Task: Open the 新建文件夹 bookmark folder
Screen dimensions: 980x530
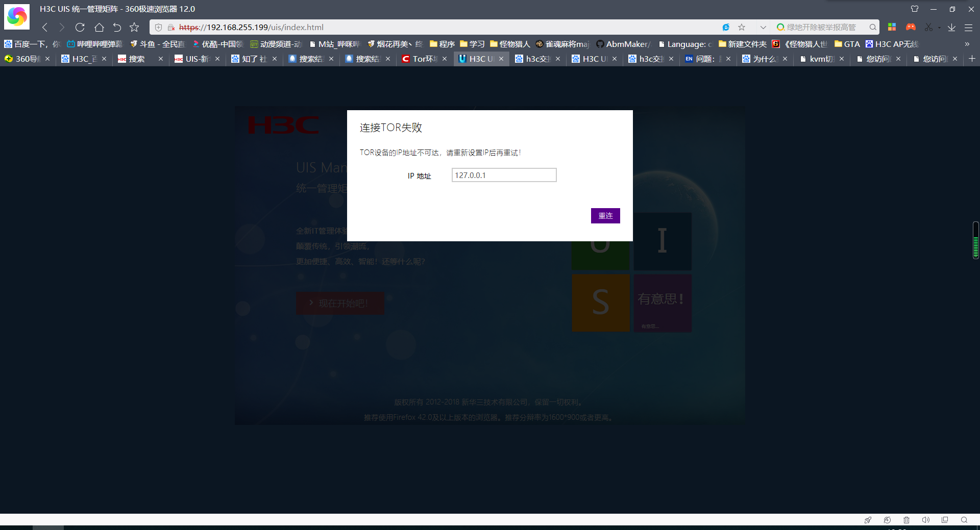Action: pos(743,44)
